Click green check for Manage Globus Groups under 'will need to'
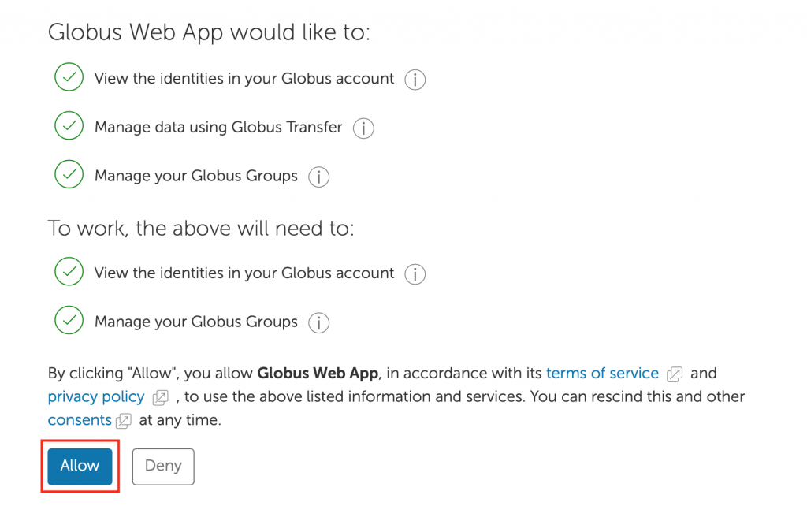The height and width of the screenshot is (532, 807). point(69,320)
